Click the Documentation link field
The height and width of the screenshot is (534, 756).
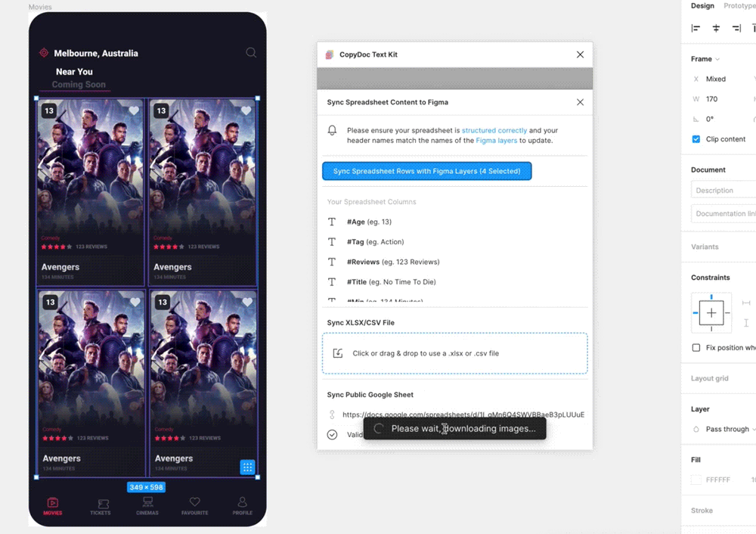[723, 213]
